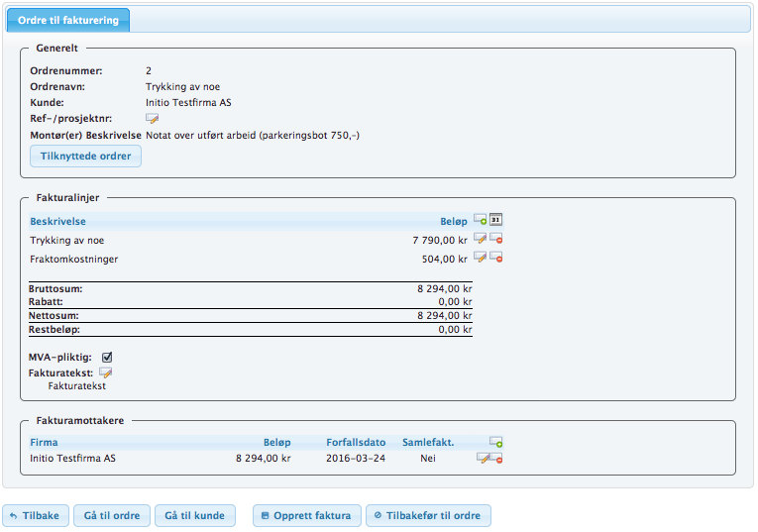Click the Bruttosum value 8 294,00 kr

click(x=445, y=289)
